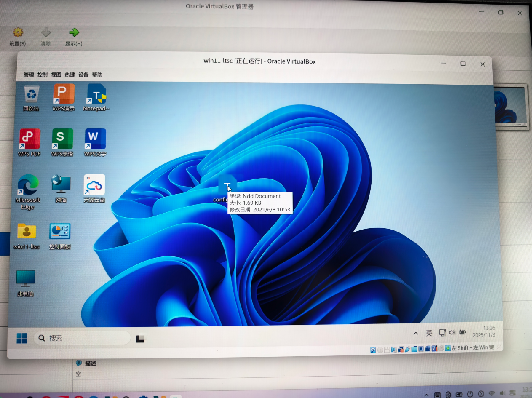This screenshot has width=532, height=398.
Task: Select the WPS文字 desktop shortcut
Action: point(95,143)
